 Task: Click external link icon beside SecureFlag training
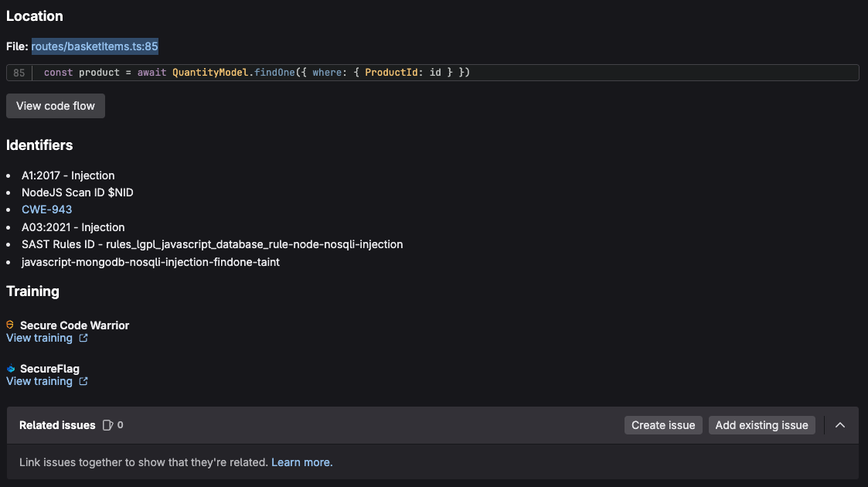click(83, 381)
